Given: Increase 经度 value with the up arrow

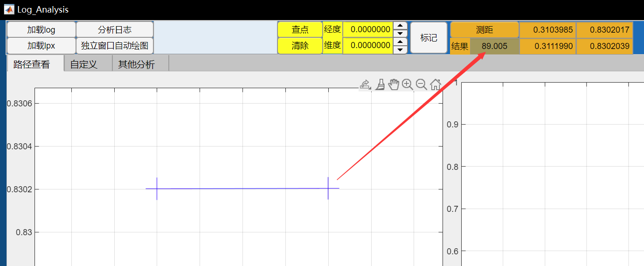Looking at the screenshot, I should tap(400, 26).
